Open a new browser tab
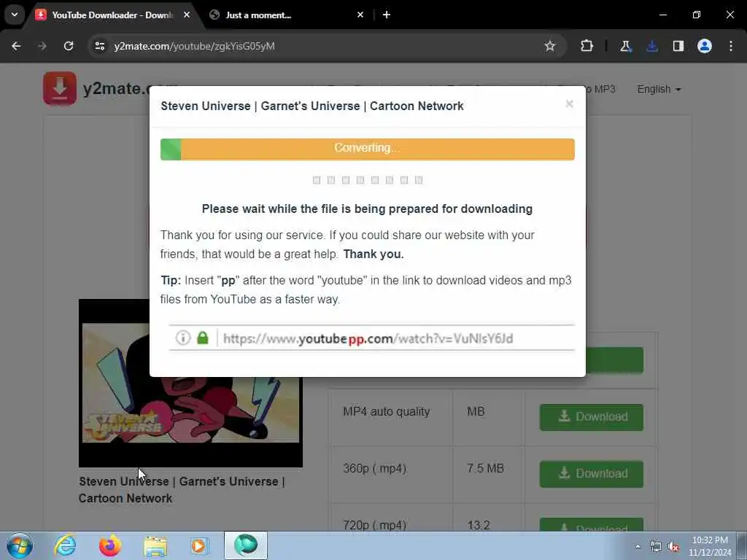This screenshot has width=747, height=560. 387,15
